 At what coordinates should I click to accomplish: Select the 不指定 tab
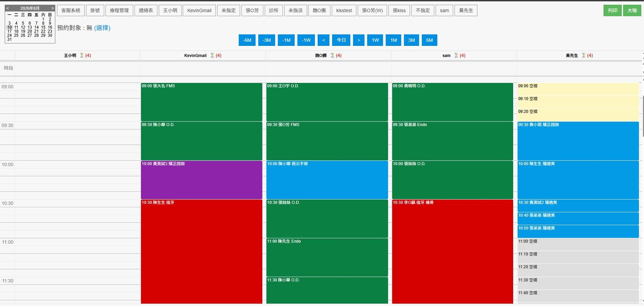tap(423, 10)
